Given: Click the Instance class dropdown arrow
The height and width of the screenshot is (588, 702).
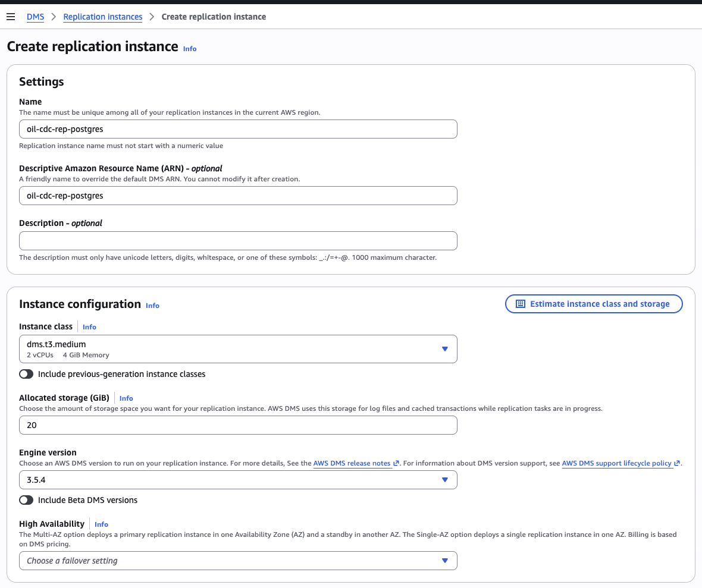Looking at the screenshot, I should click(444, 349).
